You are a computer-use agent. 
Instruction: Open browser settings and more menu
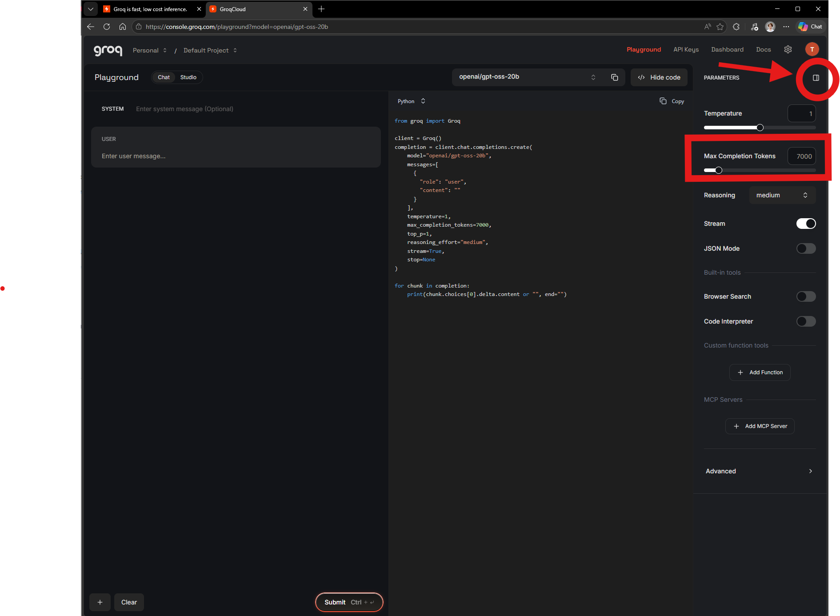pos(786,27)
